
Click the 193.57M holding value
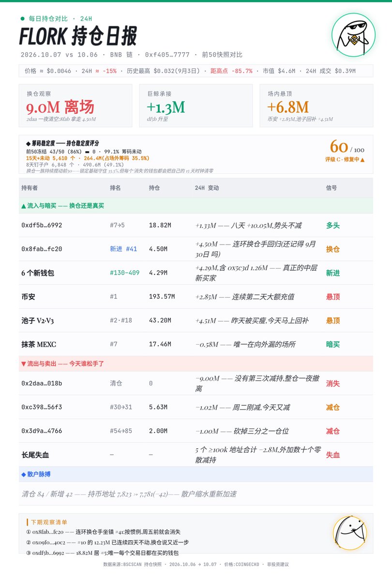click(x=162, y=297)
